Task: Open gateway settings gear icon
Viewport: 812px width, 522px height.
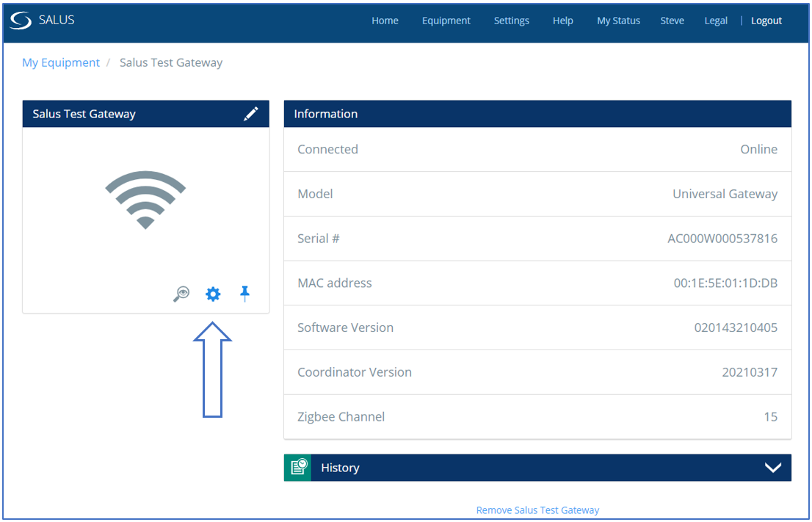Action: click(213, 294)
